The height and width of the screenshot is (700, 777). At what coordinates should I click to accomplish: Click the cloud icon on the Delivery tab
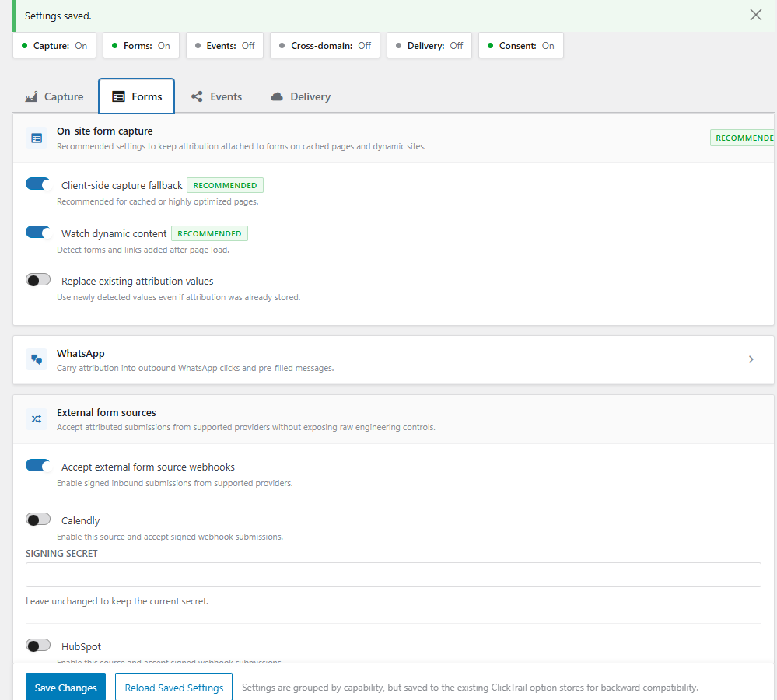click(x=277, y=96)
